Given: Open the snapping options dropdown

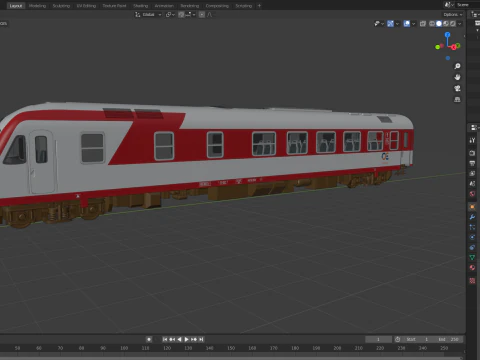Looking at the screenshot, I should pos(190,15).
